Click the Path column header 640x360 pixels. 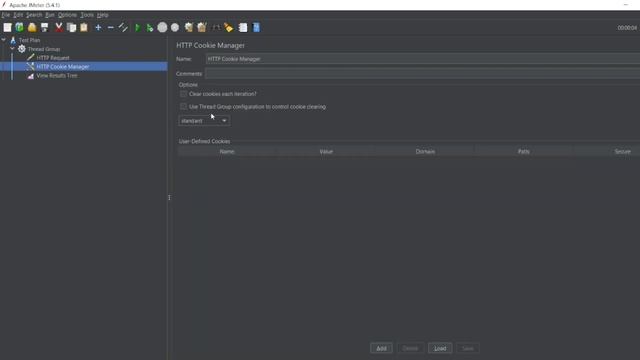524,151
